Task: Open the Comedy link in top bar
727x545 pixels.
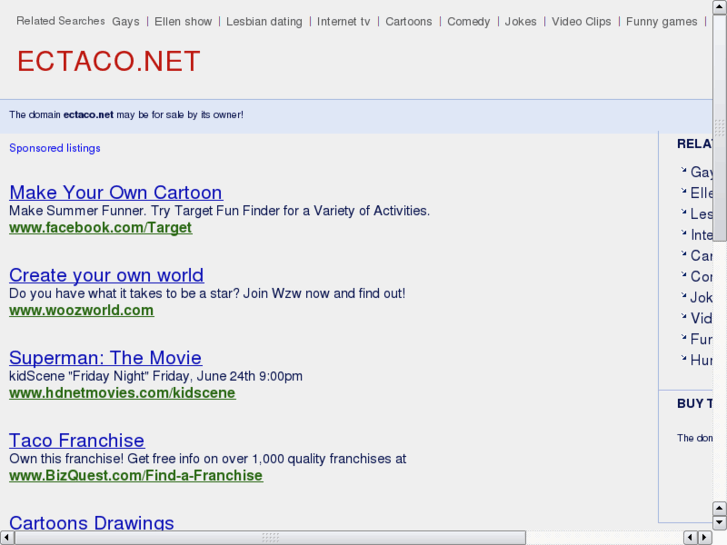Action: pos(468,22)
